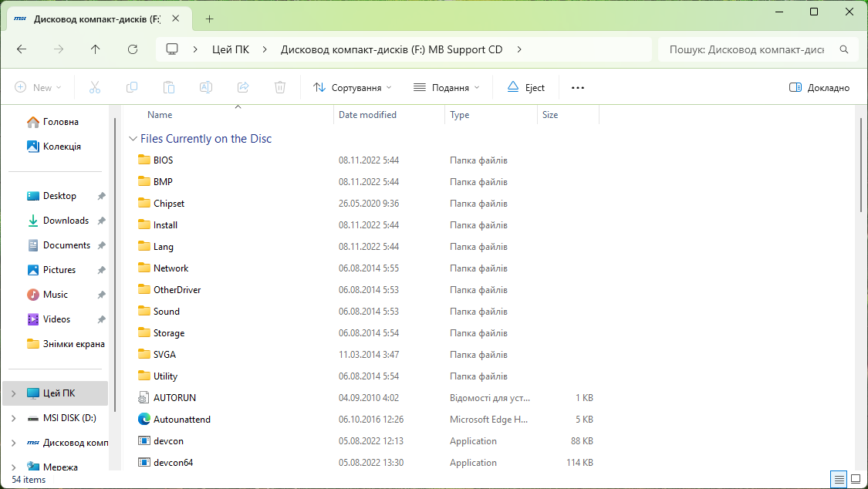
Task: Select the Autounattend Edge file icon
Action: 144,420
